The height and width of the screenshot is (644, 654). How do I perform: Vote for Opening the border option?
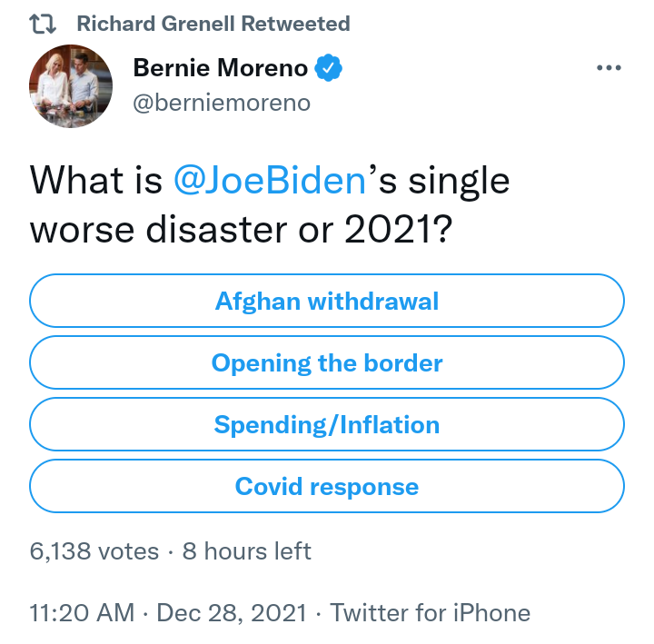click(x=327, y=362)
